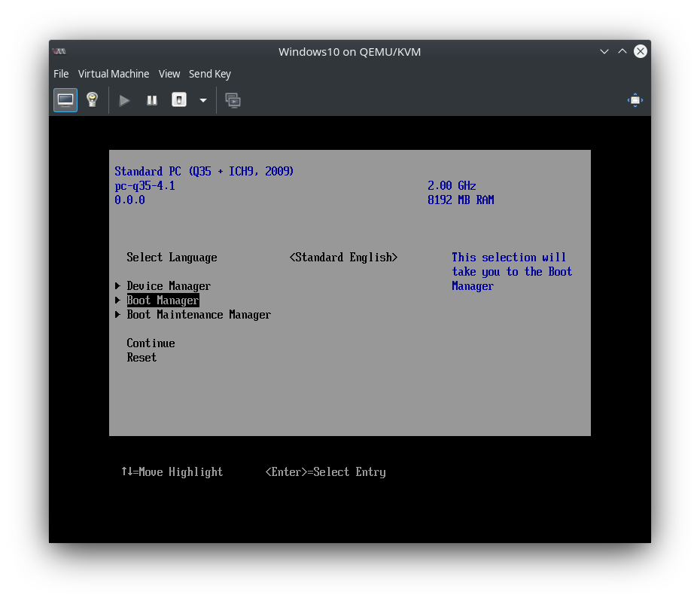Viewport: 700px width, 601px height.
Task: Pause the virtual machine
Action: 152,100
